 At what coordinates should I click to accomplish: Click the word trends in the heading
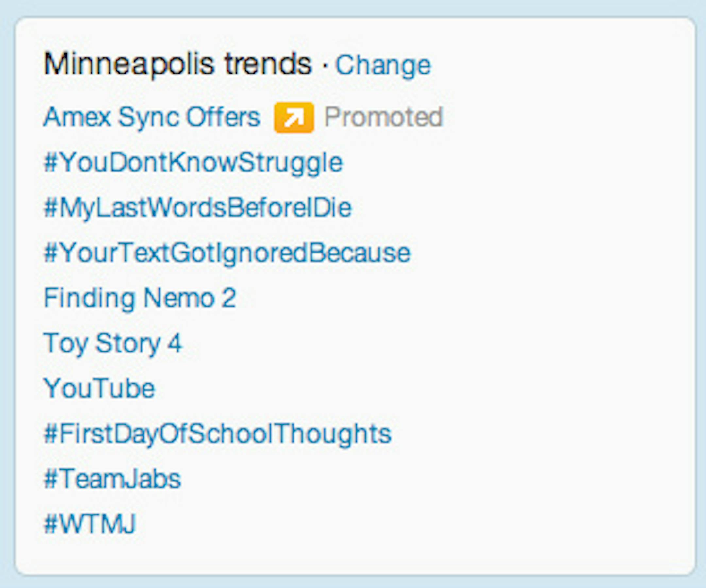(x=268, y=64)
